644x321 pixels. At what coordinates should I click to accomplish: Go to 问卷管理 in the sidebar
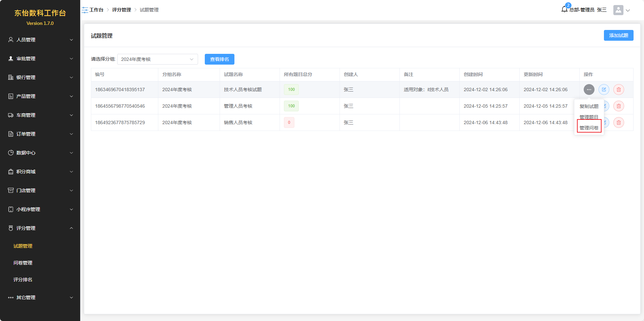[x=23, y=263]
